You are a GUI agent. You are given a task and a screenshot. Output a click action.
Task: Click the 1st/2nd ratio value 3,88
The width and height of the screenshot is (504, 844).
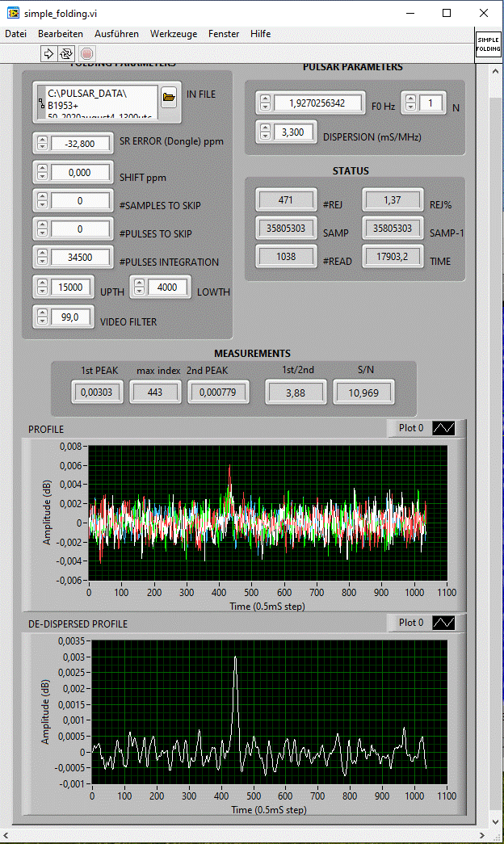click(x=296, y=393)
